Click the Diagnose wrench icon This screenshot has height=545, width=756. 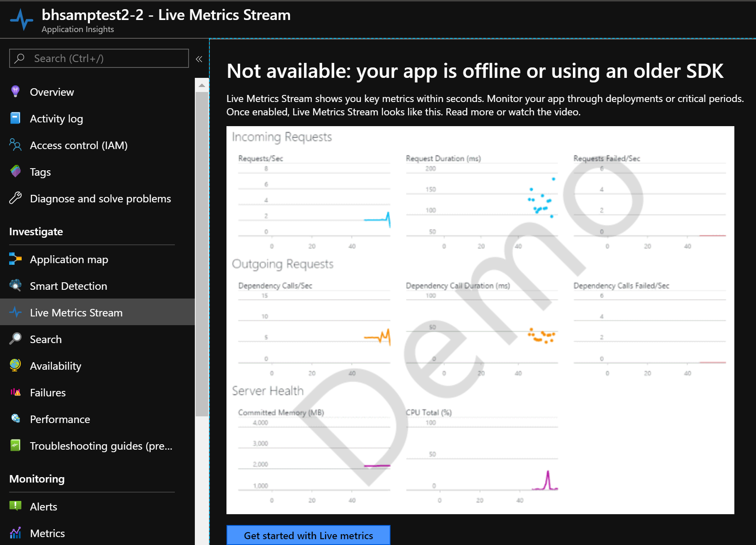[15, 198]
